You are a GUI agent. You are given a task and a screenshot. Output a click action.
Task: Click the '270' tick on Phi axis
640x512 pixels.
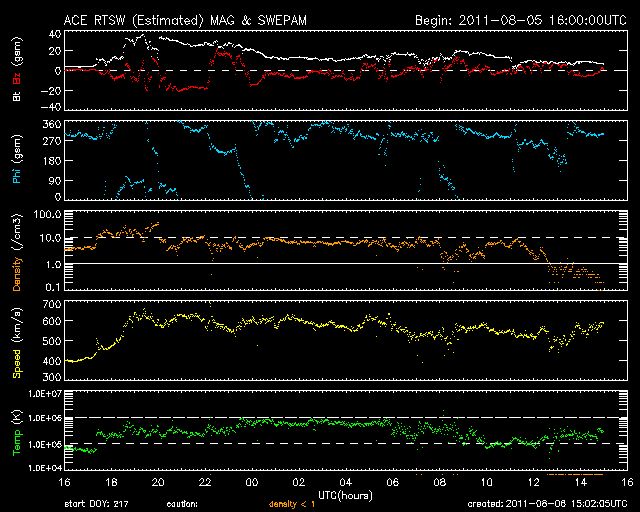pos(52,141)
